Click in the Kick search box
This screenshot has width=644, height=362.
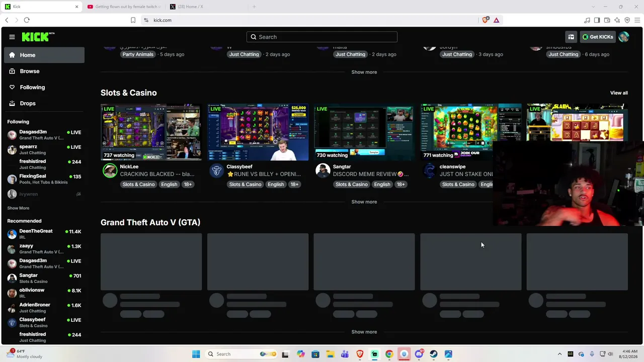pos(322,37)
